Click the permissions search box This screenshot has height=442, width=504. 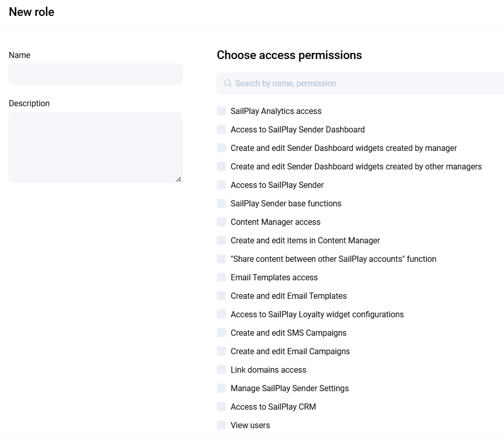[360, 83]
